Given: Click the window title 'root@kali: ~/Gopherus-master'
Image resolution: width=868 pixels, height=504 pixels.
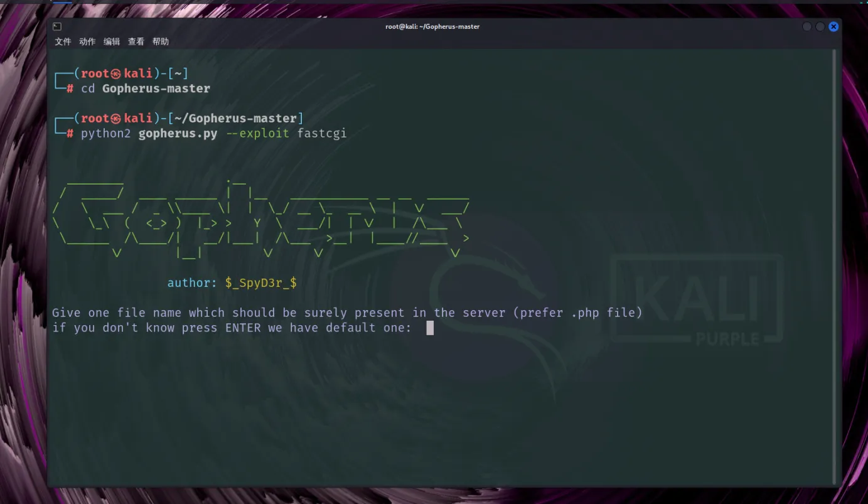Looking at the screenshot, I should (432, 26).
